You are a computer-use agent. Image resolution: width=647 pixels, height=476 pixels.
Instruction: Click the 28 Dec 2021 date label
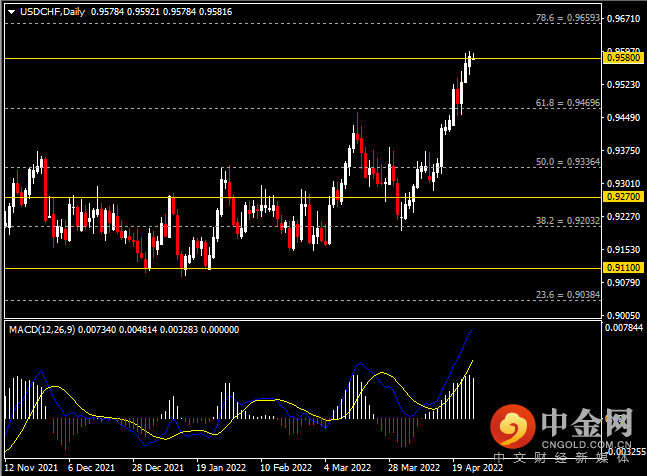[158, 468]
